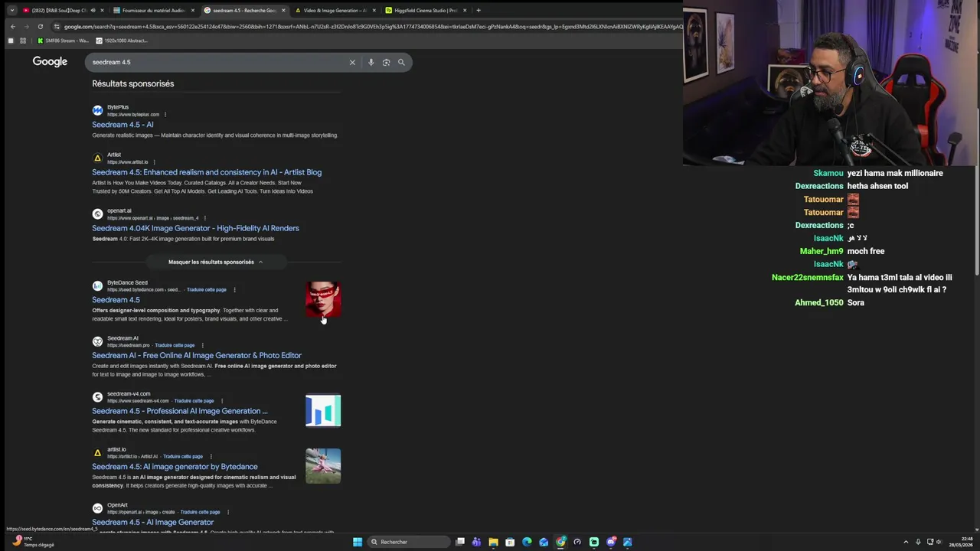Go back to the previous page

13,27
